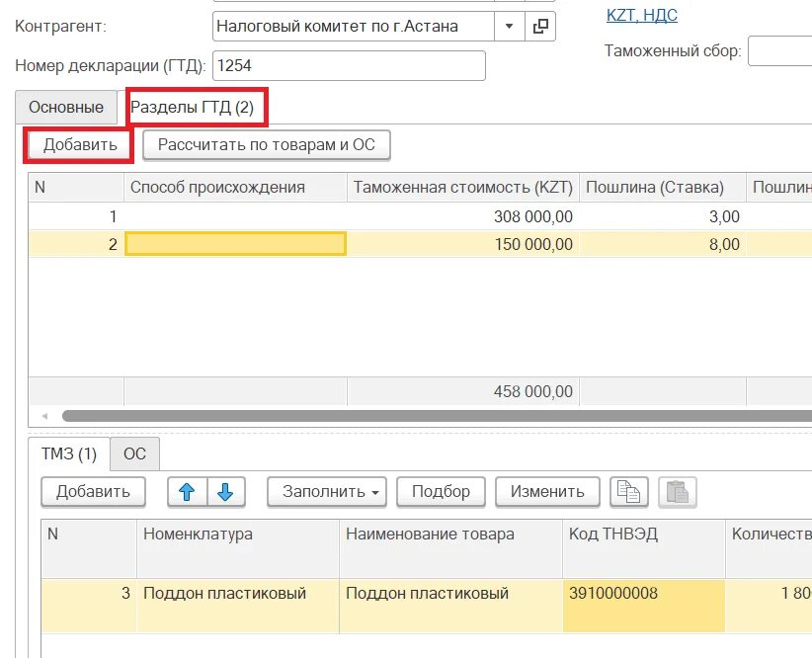Paste rows with the clipboard icon
The height and width of the screenshot is (658, 812).
(678, 492)
